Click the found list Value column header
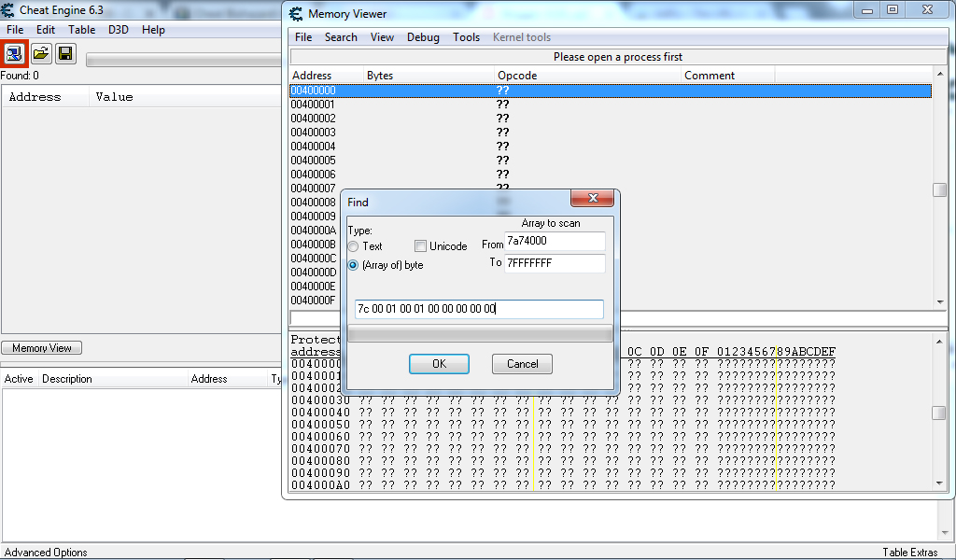The image size is (956, 560). point(186,97)
